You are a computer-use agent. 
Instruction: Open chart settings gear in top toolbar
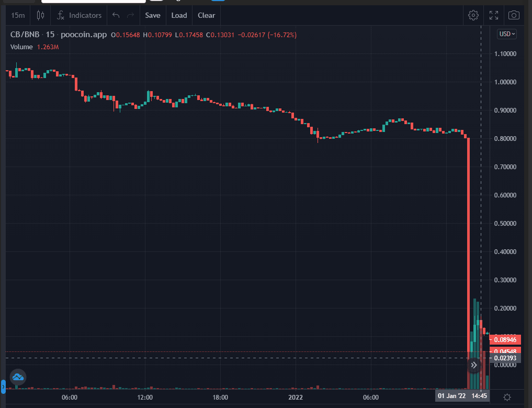point(473,15)
